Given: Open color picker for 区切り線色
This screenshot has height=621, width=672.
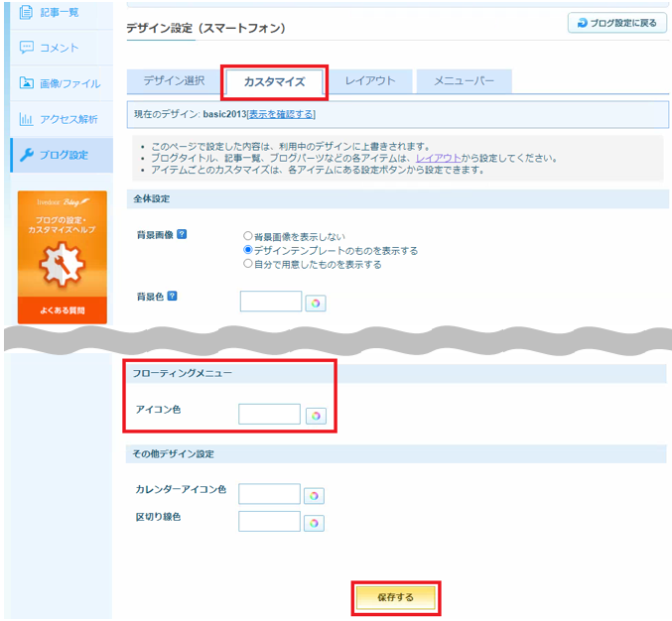Looking at the screenshot, I should (x=314, y=523).
